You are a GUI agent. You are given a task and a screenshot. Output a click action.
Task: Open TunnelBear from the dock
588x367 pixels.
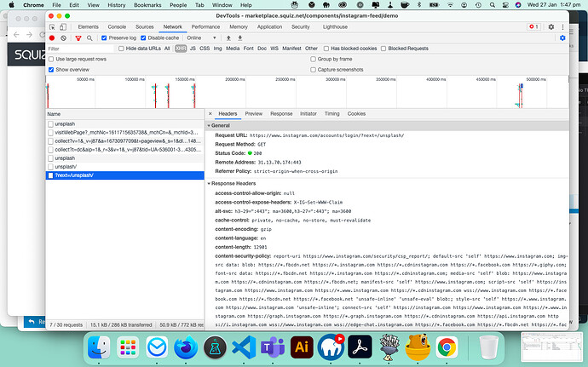(418, 347)
